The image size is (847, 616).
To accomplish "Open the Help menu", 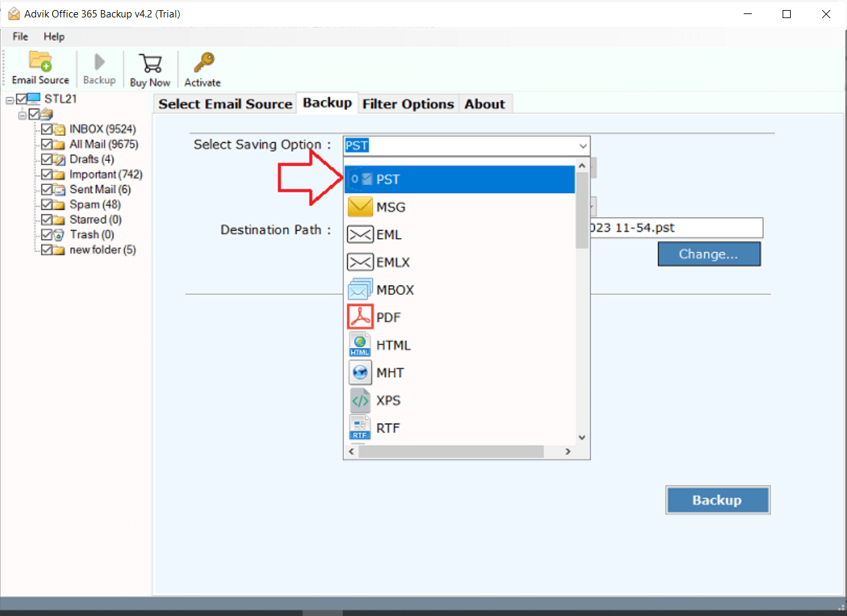I will pos(54,36).
